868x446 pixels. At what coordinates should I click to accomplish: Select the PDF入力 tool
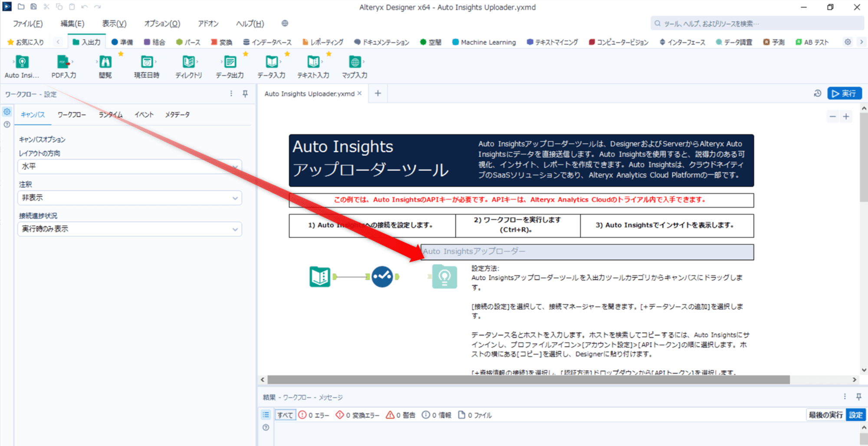[x=63, y=66]
